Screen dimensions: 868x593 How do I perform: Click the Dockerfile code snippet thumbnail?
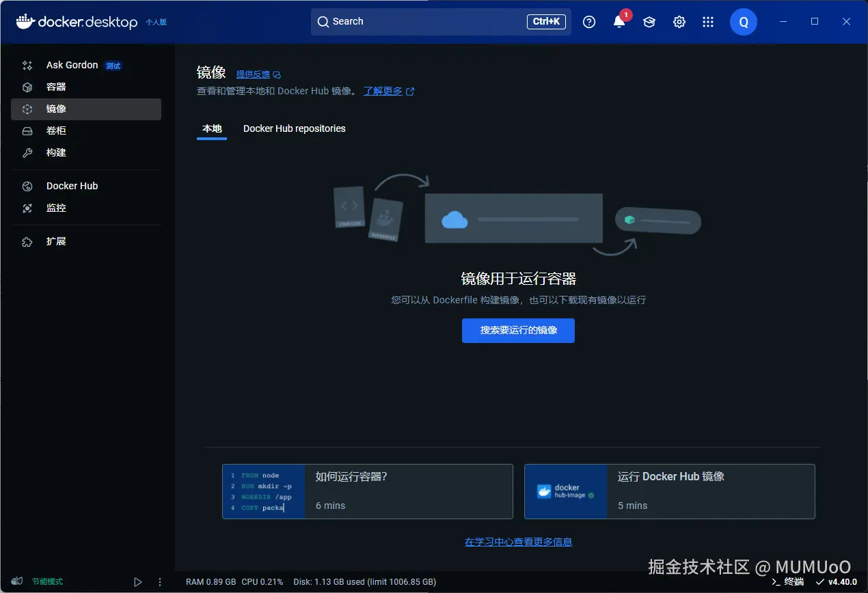click(x=264, y=492)
